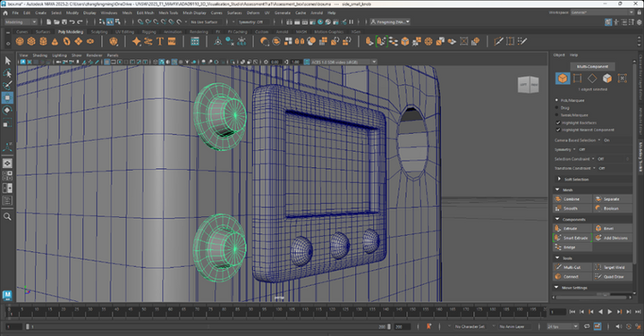Screen dimensions: 644x336
Task: Create a polygon sphere from the shelf
Action: click(20, 41)
